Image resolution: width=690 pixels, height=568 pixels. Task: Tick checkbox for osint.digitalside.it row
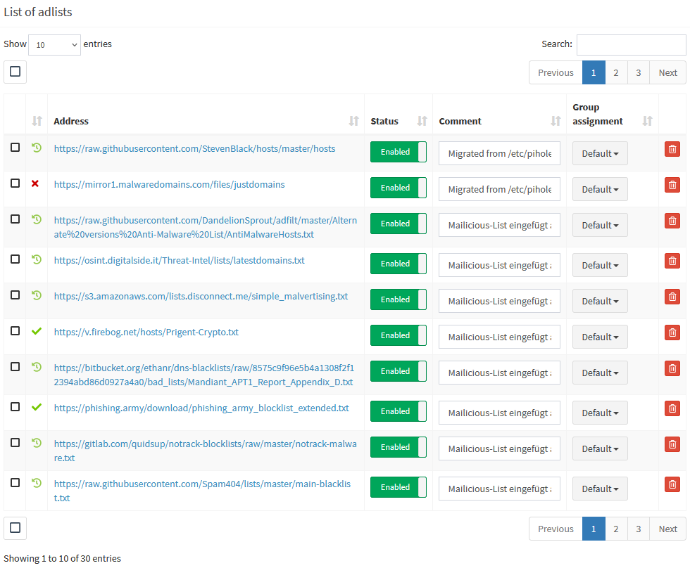tap(15, 260)
